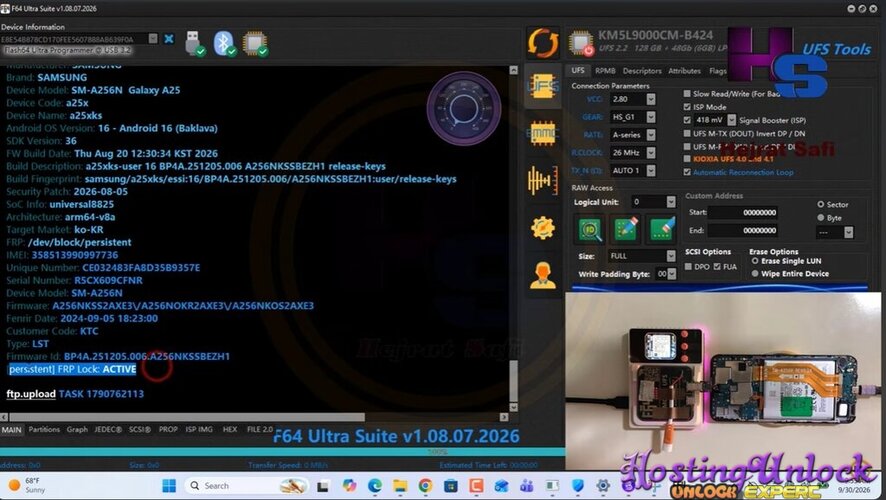Viewport: 886px width, 500px height.
Task: Click the End address input field
Action: (743, 230)
